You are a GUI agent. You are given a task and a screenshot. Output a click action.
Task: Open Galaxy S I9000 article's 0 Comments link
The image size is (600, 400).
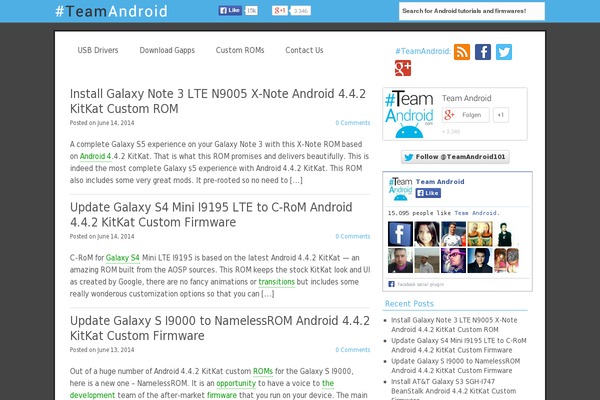tap(353, 350)
